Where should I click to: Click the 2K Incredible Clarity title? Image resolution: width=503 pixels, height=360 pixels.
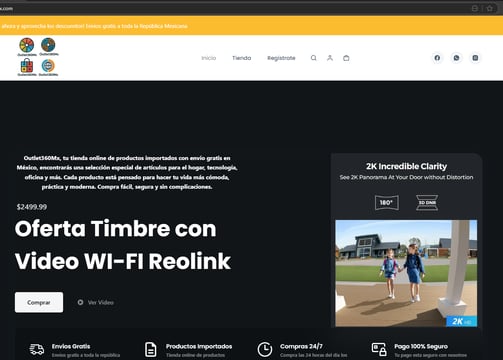(406, 166)
